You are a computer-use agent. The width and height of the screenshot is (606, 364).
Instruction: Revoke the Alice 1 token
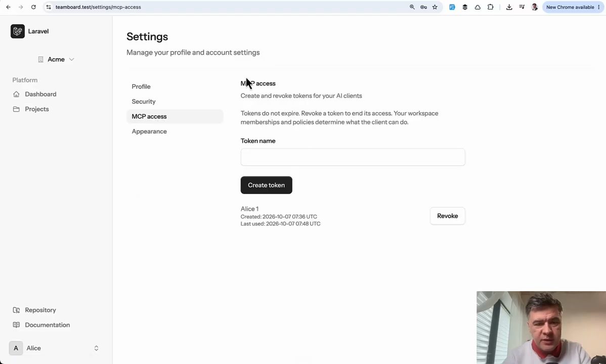pyautogui.click(x=448, y=216)
